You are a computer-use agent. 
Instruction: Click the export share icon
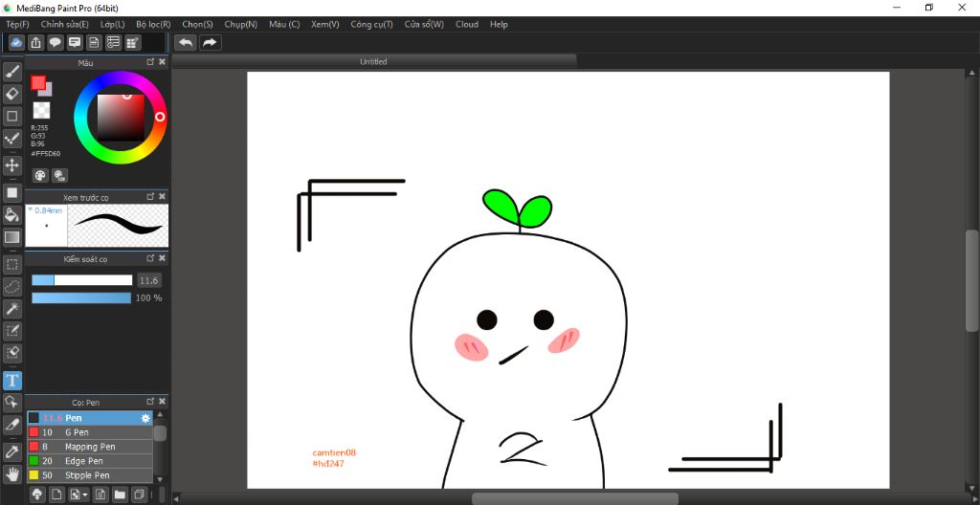tap(36, 42)
